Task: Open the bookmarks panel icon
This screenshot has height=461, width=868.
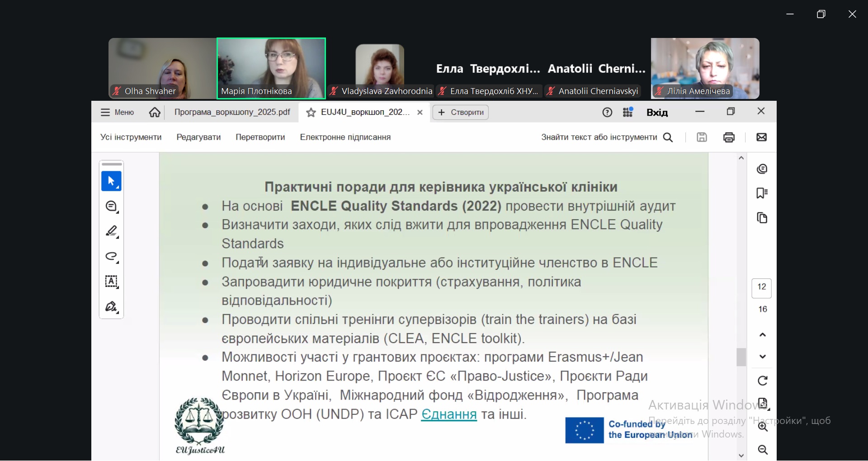Action: coord(762,193)
